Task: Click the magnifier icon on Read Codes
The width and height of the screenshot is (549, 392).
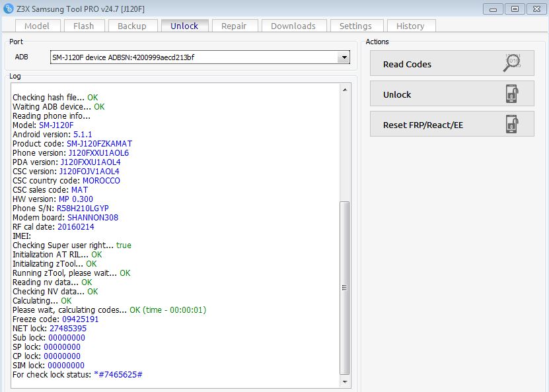Action: 512,63
